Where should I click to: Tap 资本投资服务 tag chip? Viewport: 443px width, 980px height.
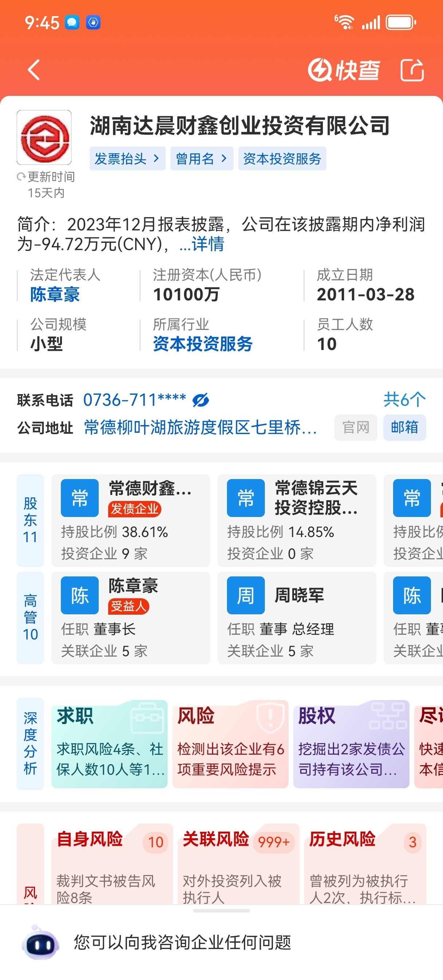(x=282, y=159)
